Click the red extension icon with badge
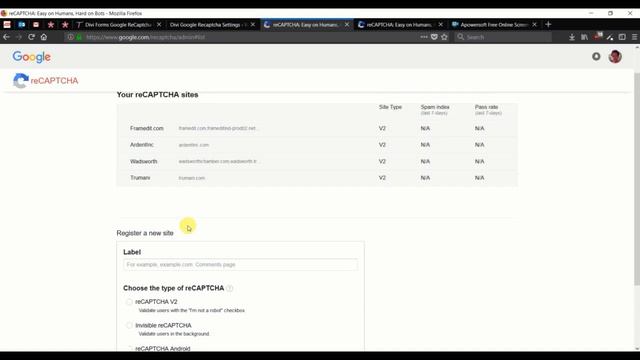The image size is (640, 360). (x=598, y=36)
